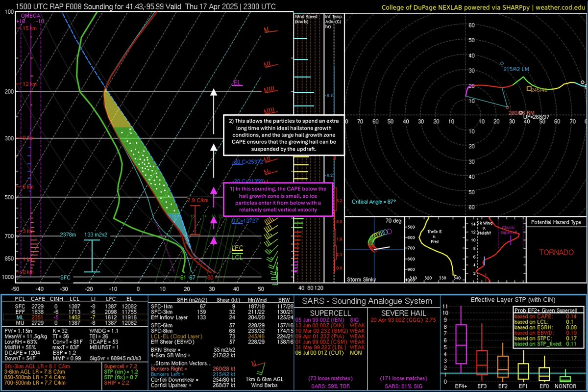Click the "215/42 LM" hodograph label
588x392 pixels.
pos(516,69)
